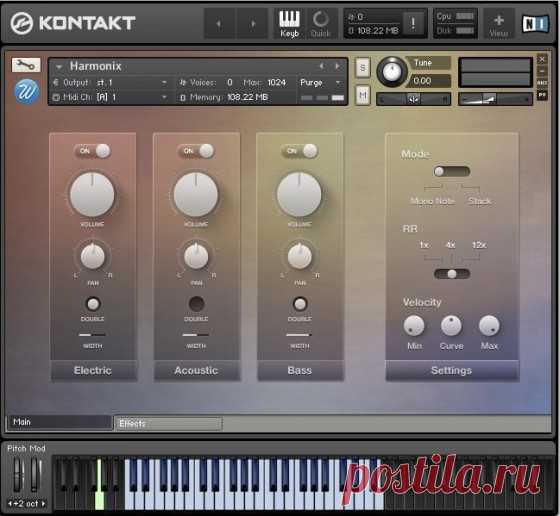Click the Bass Width slider
560x516 pixels.
tap(299, 335)
